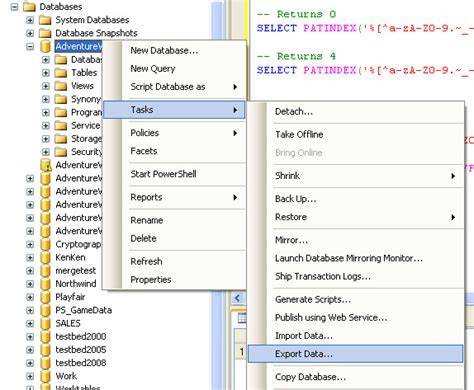This screenshot has height=390, width=474.
Task: Select the mergetest database name
Action: (x=76, y=271)
